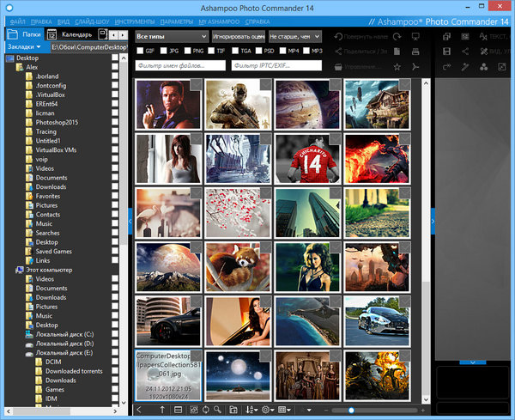The image size is (515, 420).
Task: Open the Закладки bookmarks dropdown
Action: click(25, 46)
